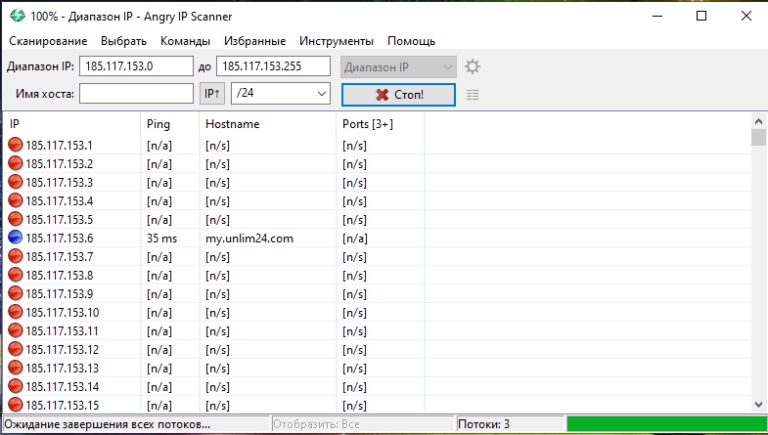768x435 pixels.
Task: Open the /24 netmask dropdown
Action: (x=281, y=94)
